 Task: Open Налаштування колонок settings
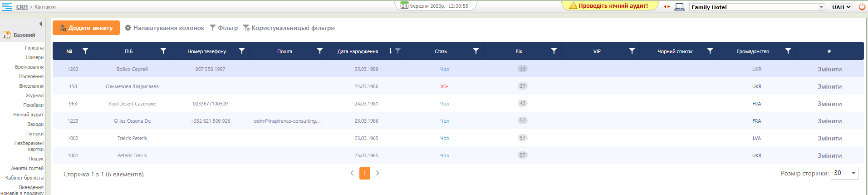point(164,28)
